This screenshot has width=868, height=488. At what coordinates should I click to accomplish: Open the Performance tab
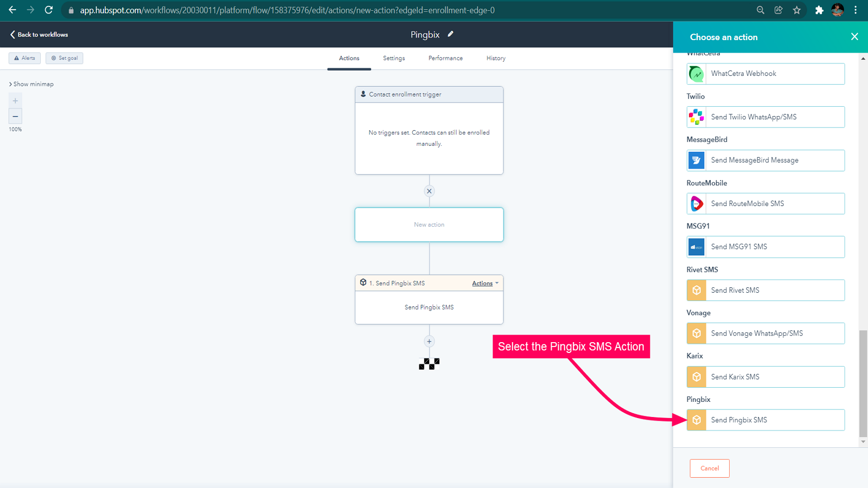coord(445,58)
